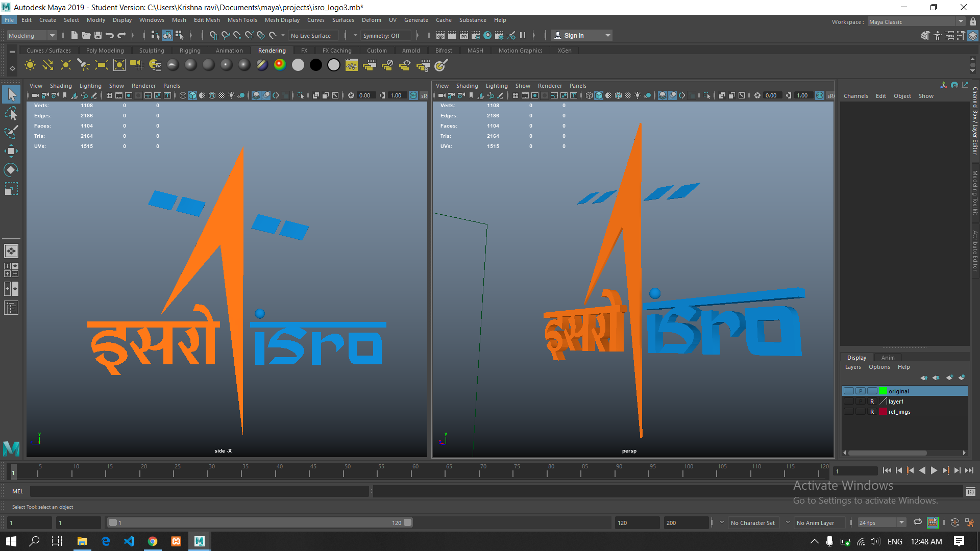This screenshot has width=980, height=551.
Task: Redo the action via toolbar arrow
Action: [121, 35]
